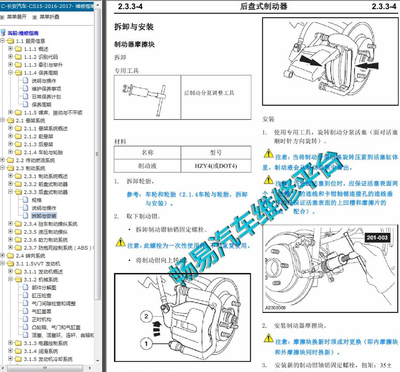Image resolution: width=400 pixels, height=372 pixels.
Task: Select 气门间隙检查和调整 tree page
Action: pos(54,303)
